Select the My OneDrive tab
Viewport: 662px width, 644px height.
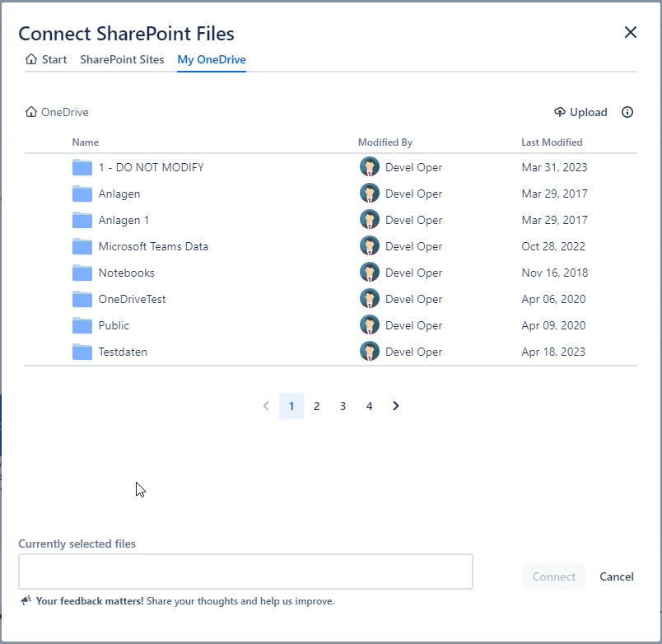pos(212,59)
